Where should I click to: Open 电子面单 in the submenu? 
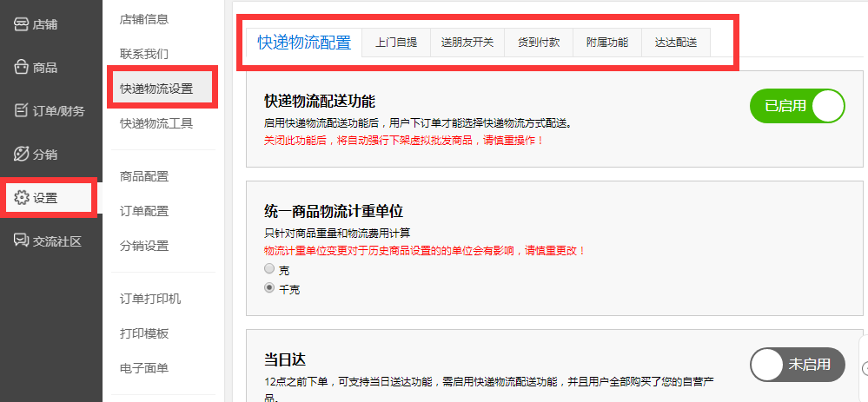coord(144,368)
